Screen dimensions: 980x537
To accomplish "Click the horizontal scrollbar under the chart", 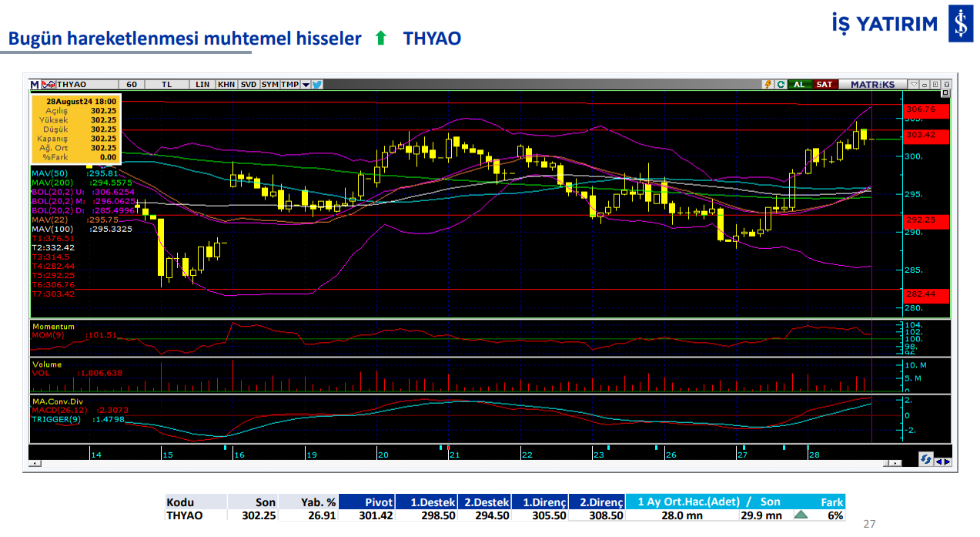I will pyautogui.click(x=462, y=463).
